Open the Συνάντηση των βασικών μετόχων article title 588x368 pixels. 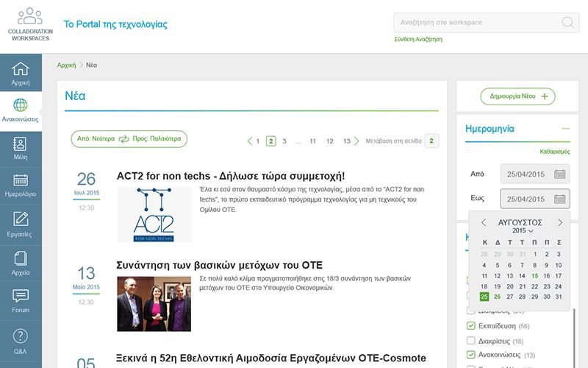tap(219, 265)
